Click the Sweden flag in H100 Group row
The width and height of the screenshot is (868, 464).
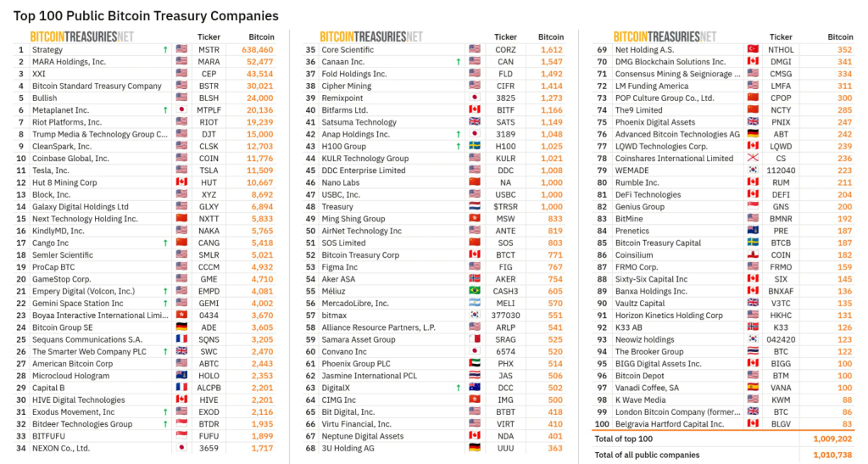475,146
